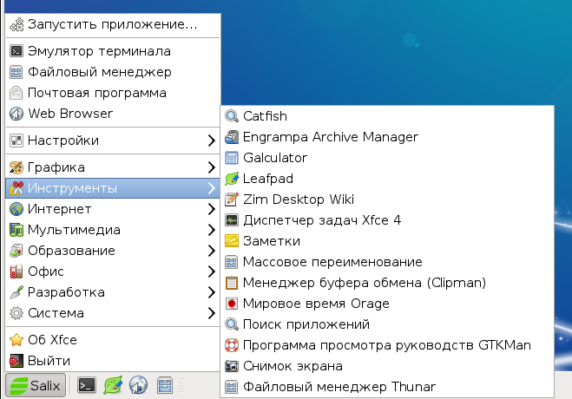This screenshot has width=572, height=399.
Task: Click the Zim Desktop Wiki icon
Action: [x=232, y=200]
